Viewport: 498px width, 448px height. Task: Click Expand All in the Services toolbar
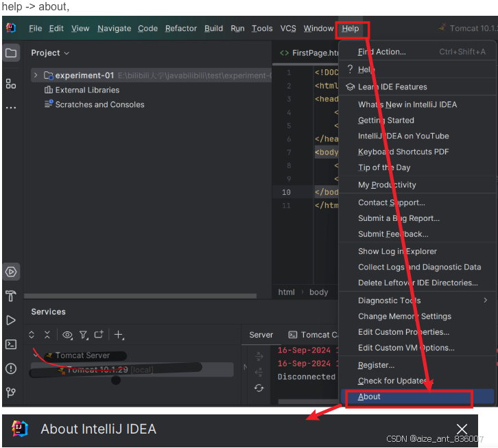[32, 335]
